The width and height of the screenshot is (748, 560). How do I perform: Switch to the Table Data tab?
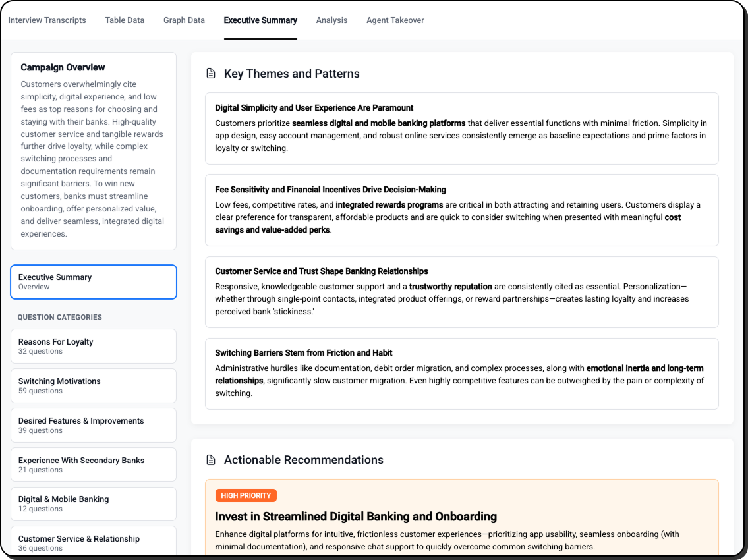tap(125, 20)
